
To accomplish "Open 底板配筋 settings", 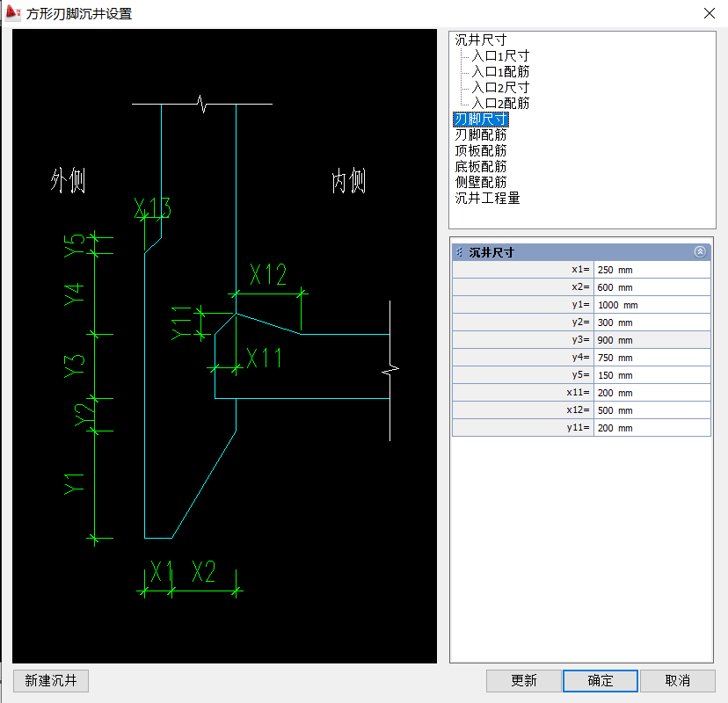I will [480, 166].
